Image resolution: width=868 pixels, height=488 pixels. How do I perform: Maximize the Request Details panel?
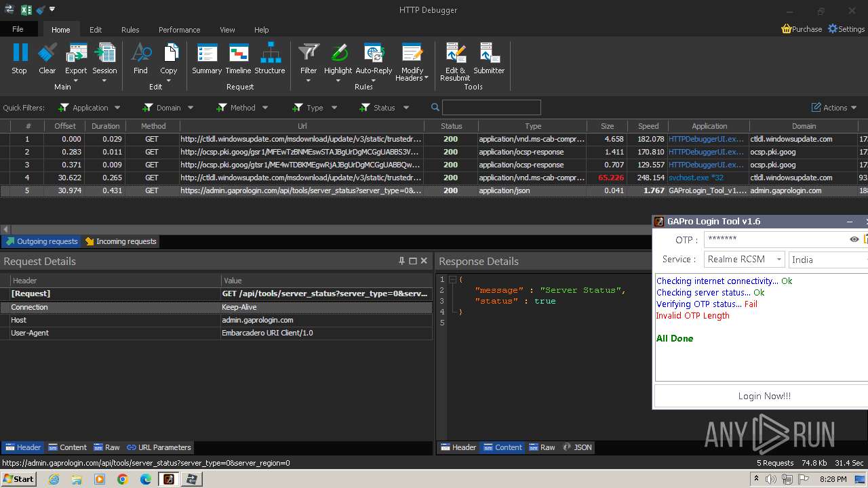(x=413, y=261)
